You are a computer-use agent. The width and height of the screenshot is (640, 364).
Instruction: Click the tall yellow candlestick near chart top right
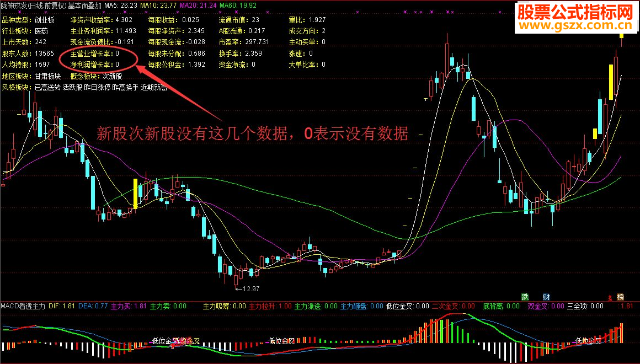tap(611, 82)
